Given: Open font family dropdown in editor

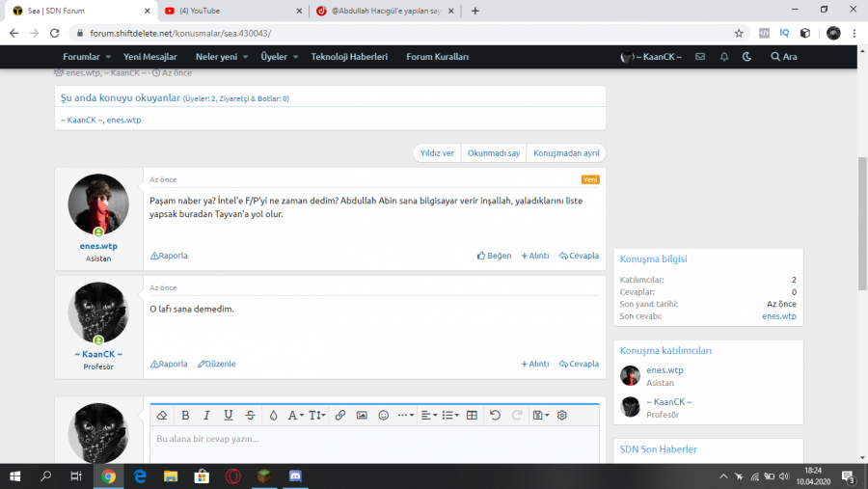Looking at the screenshot, I should tap(296, 416).
